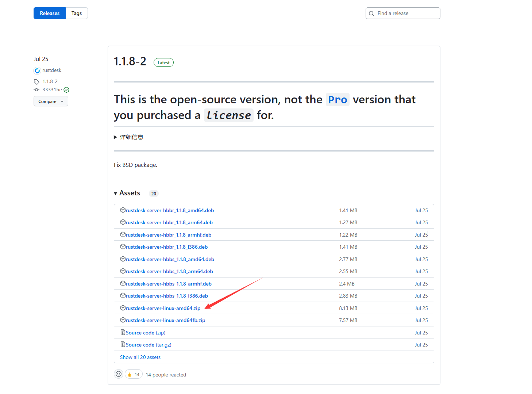Download rustdesk-server-hbbs_1.1.8_arm64.deb

pyautogui.click(x=169, y=271)
